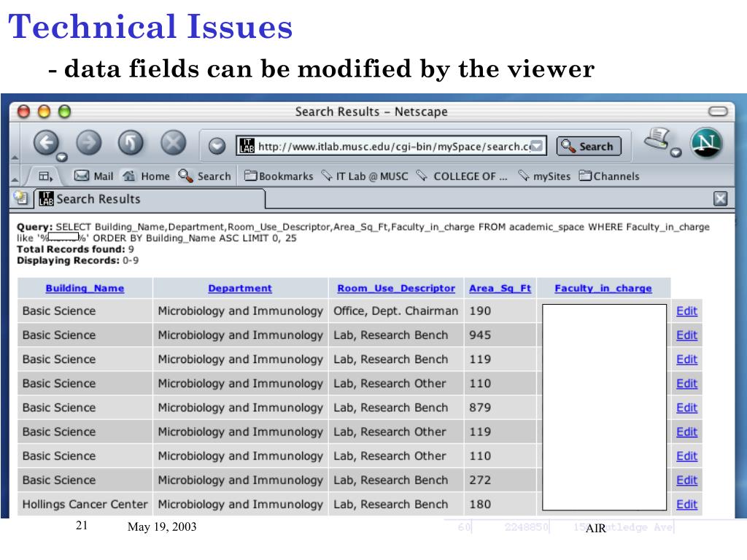
Task: Click the URL address field
Action: point(392,146)
